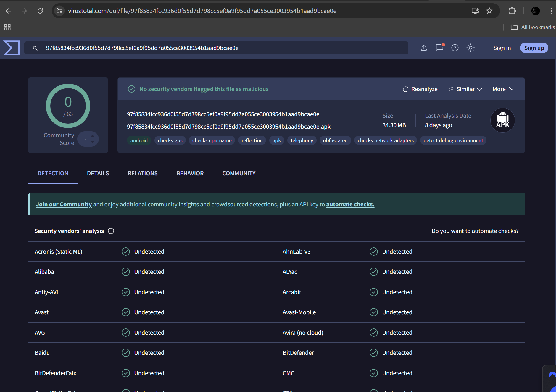Click the browser back arrow

pyautogui.click(x=8, y=11)
